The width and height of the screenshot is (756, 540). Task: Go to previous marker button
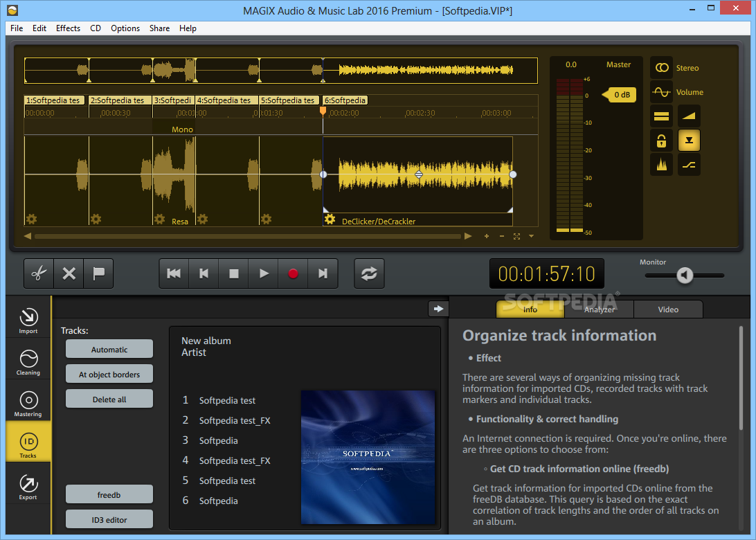[204, 273]
